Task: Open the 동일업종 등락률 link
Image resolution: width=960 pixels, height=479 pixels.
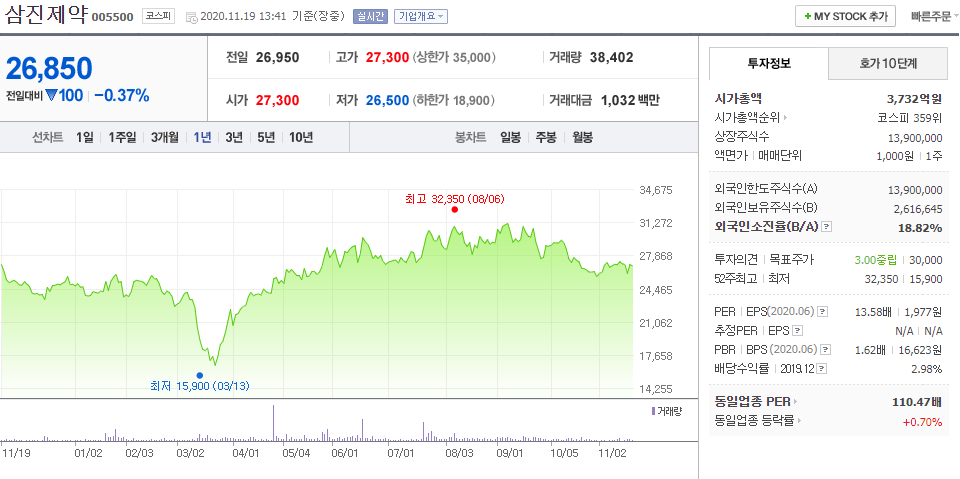Action: 754,421
